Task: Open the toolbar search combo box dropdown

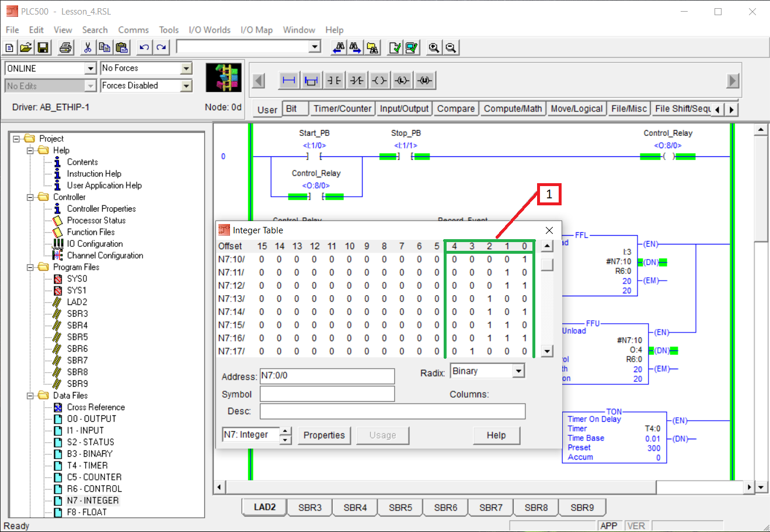Action: click(x=315, y=47)
